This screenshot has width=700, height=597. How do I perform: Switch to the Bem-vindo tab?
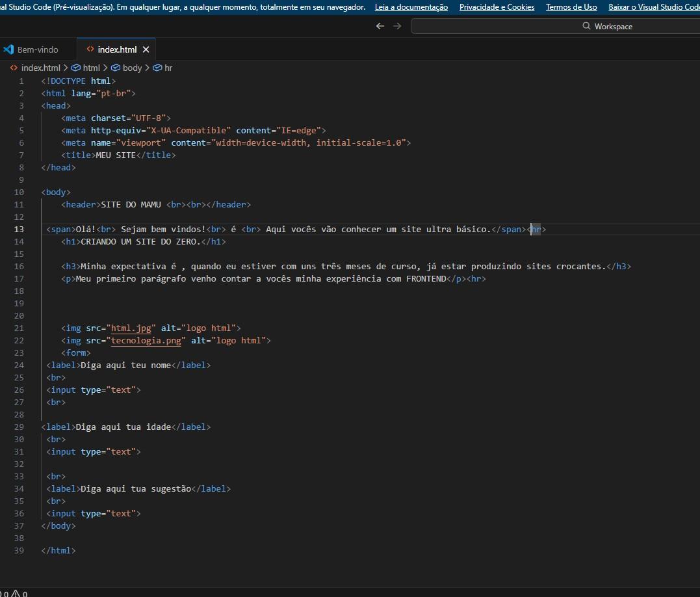point(38,49)
